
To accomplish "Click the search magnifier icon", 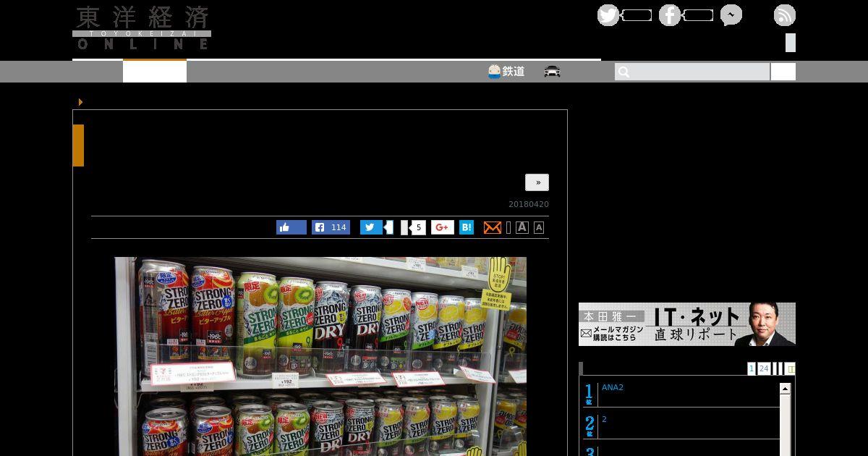I will (x=624, y=72).
